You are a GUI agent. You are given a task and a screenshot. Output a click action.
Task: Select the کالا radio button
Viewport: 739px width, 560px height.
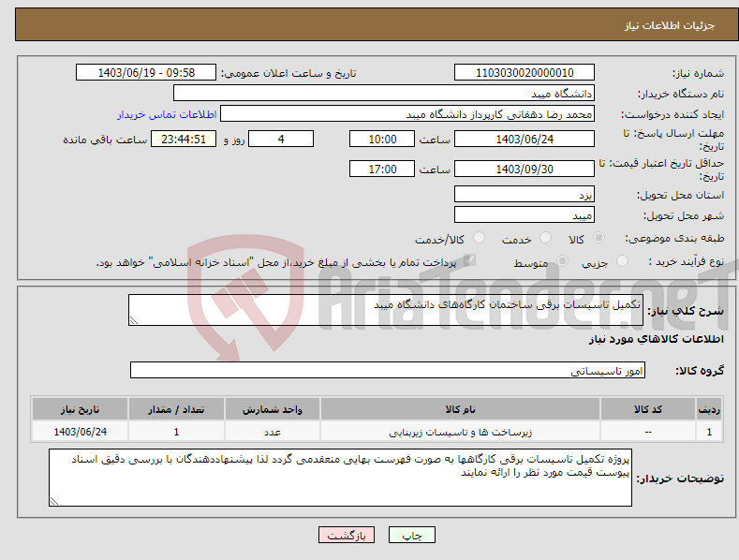pos(599,238)
